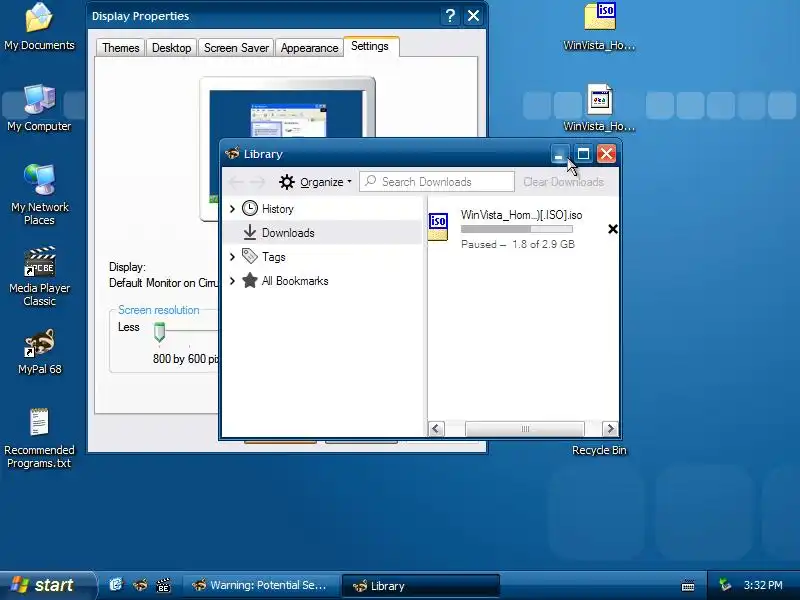Expand the History tree node
Viewport: 800px width, 600px height.
click(x=232, y=208)
